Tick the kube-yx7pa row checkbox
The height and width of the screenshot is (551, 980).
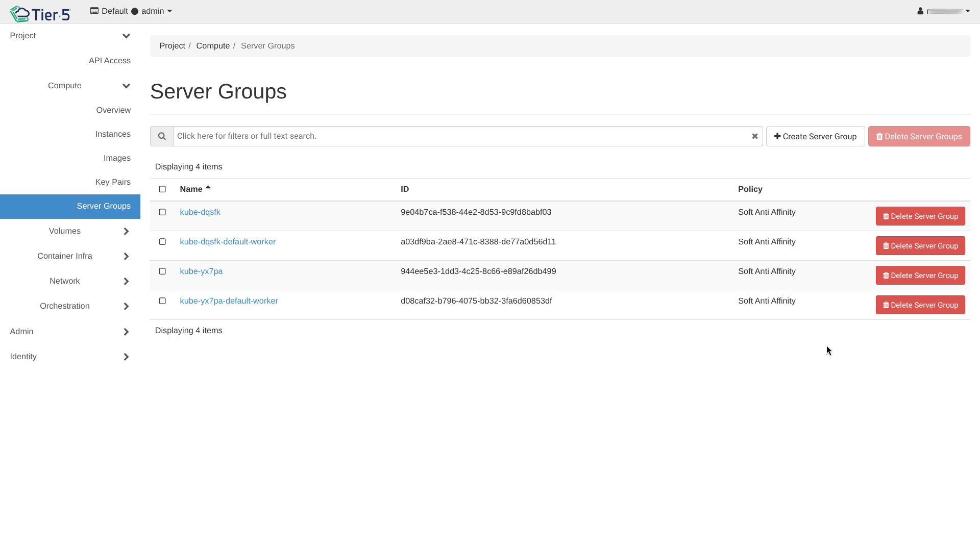point(162,271)
